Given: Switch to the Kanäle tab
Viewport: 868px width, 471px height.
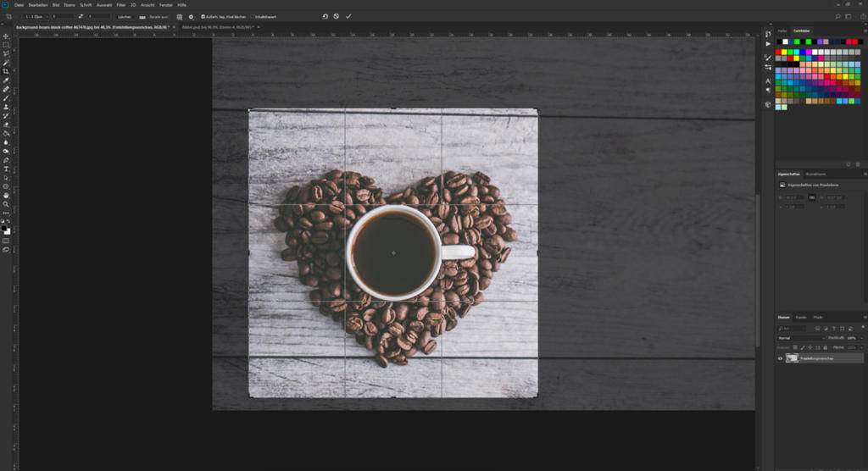Looking at the screenshot, I should click(801, 318).
